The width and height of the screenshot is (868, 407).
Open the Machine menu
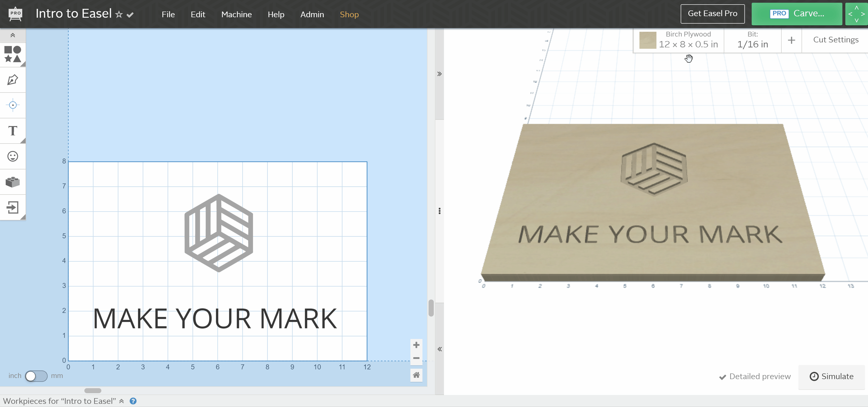coord(236,15)
